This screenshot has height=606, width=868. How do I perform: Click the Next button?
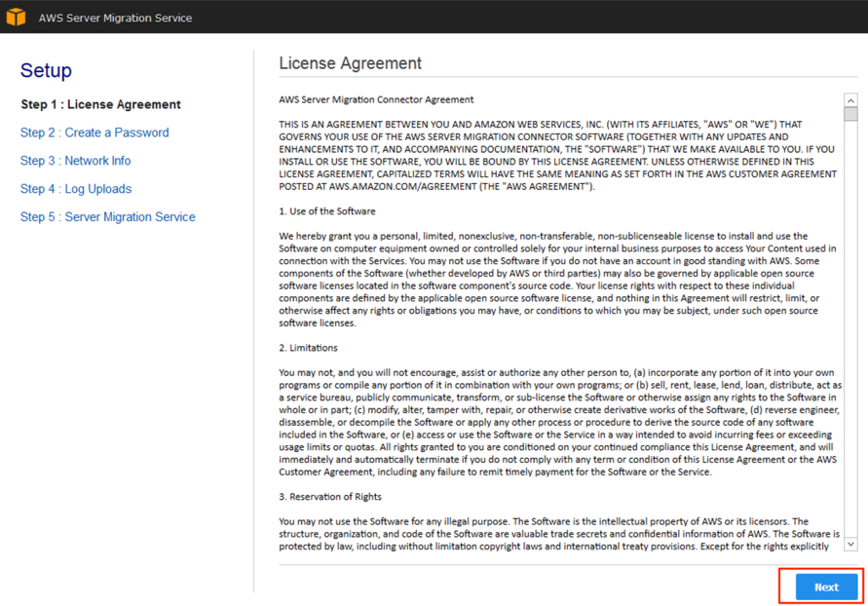(826, 587)
